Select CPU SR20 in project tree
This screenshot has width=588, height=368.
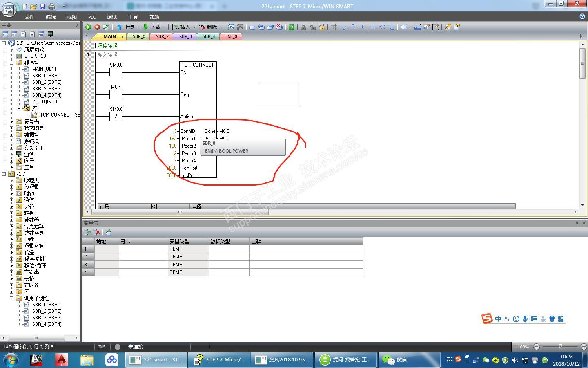[x=35, y=56]
